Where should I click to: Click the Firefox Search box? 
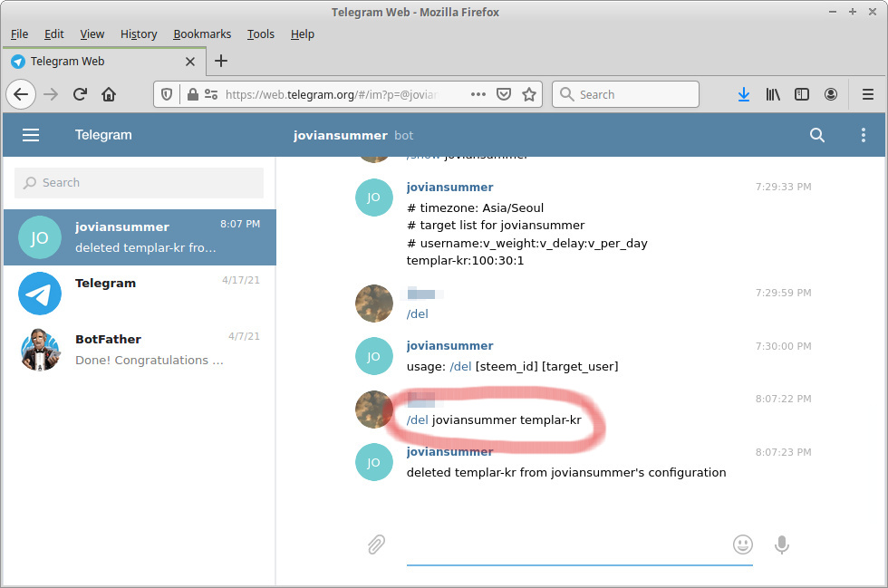pos(625,94)
